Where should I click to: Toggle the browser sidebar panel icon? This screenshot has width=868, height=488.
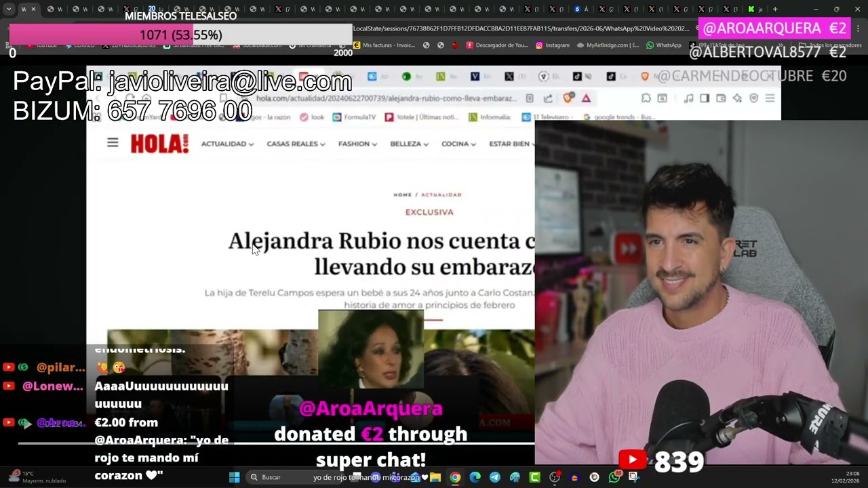(705, 98)
